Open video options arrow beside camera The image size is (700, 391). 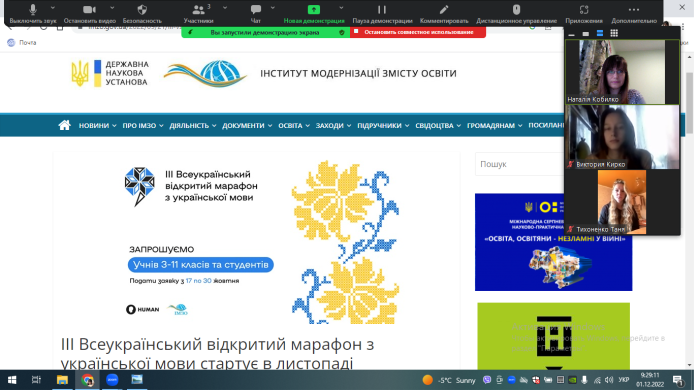point(112,8)
